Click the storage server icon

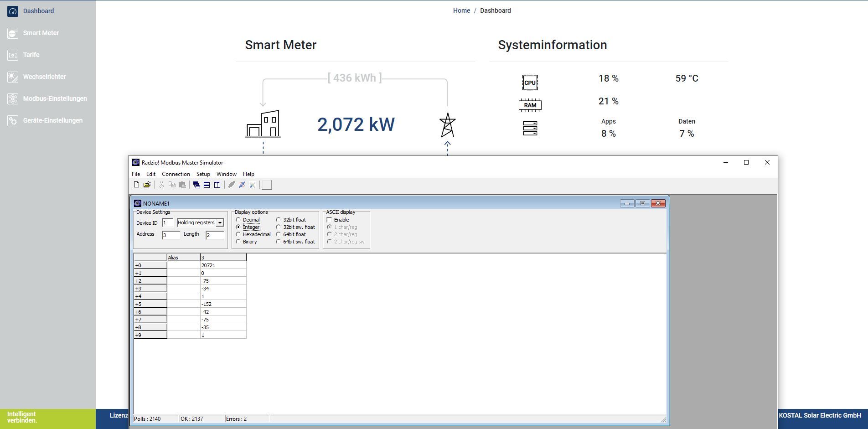pos(530,128)
